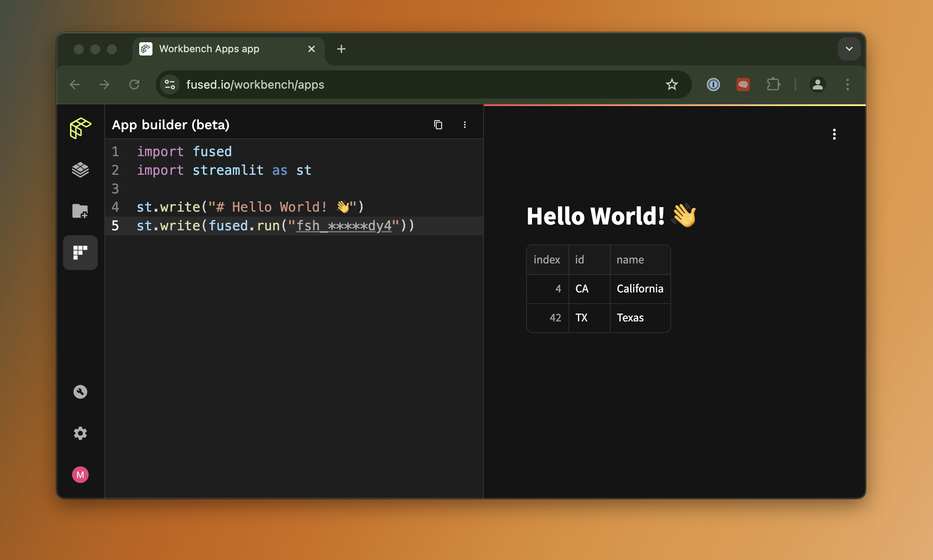Bookmark the page with the star icon
This screenshot has height=560, width=933.
pyautogui.click(x=672, y=84)
